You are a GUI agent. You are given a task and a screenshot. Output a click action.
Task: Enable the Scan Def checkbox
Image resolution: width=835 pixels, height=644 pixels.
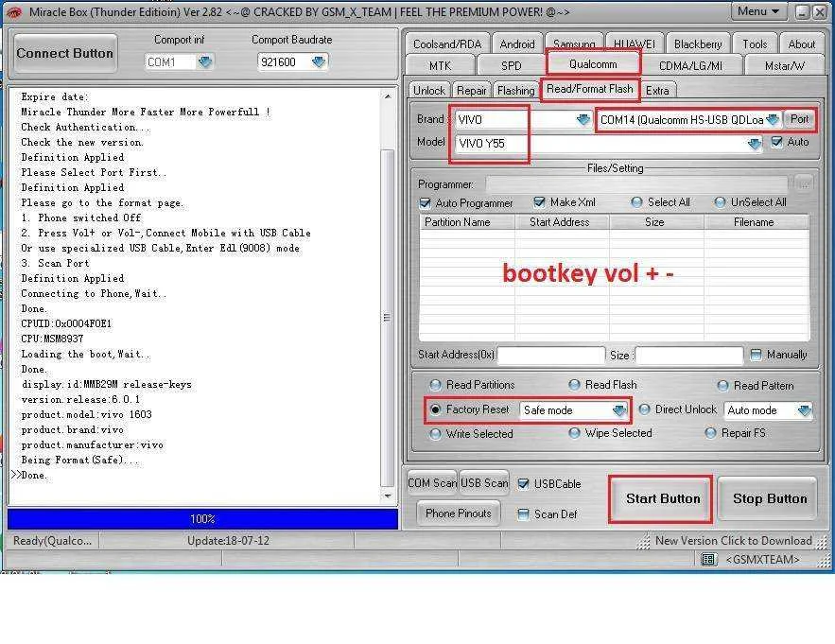524,513
